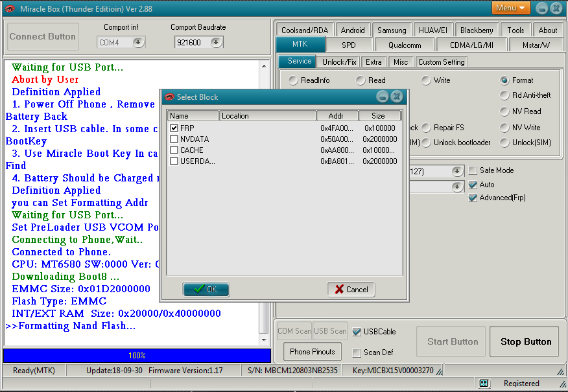Click Cancel in Select Block dialog
The width and height of the screenshot is (568, 392).
351,289
